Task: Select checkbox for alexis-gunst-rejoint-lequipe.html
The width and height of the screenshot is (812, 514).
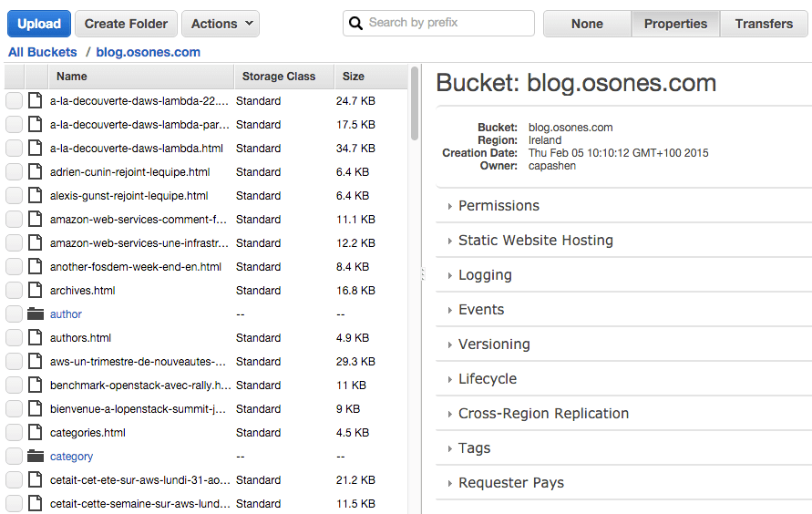Action: (x=14, y=196)
